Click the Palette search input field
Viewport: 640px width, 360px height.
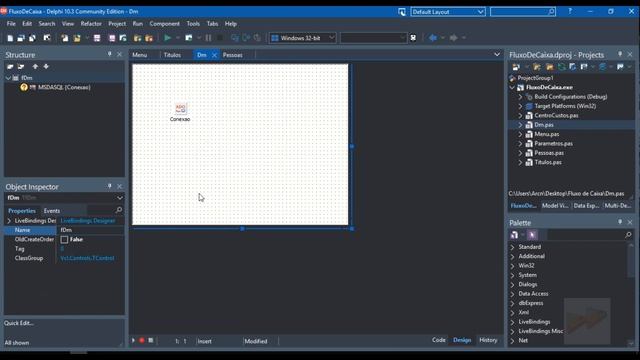click(x=585, y=235)
